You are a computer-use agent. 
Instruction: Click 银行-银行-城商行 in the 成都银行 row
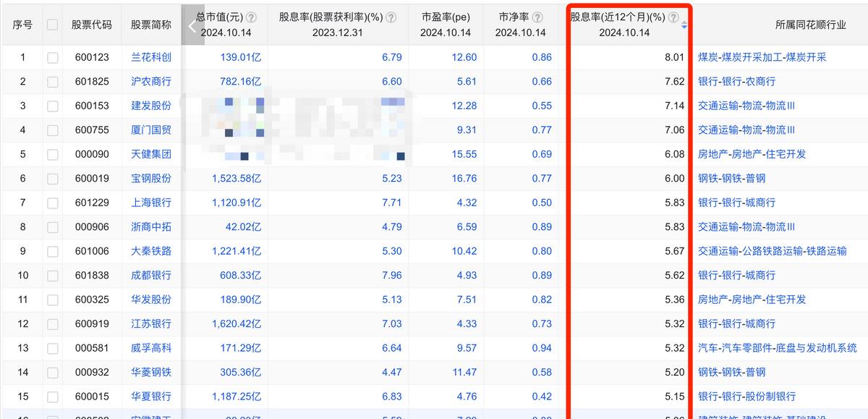736,276
